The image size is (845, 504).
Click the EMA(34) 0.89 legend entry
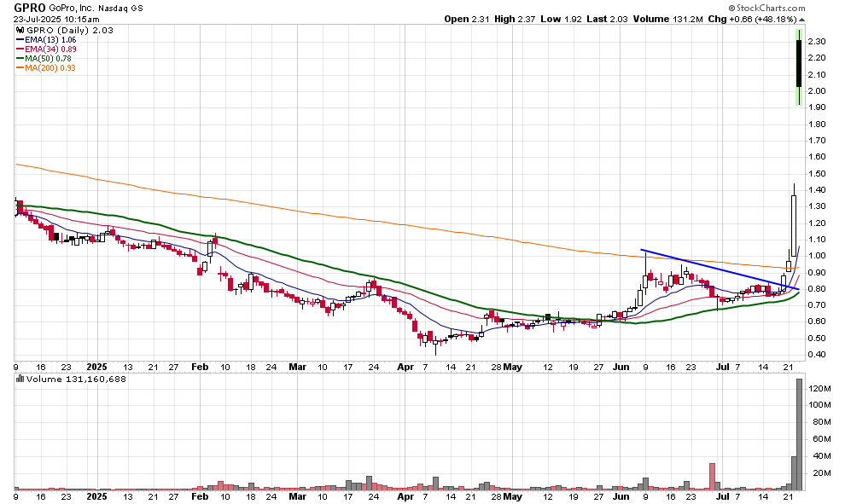(x=50, y=49)
